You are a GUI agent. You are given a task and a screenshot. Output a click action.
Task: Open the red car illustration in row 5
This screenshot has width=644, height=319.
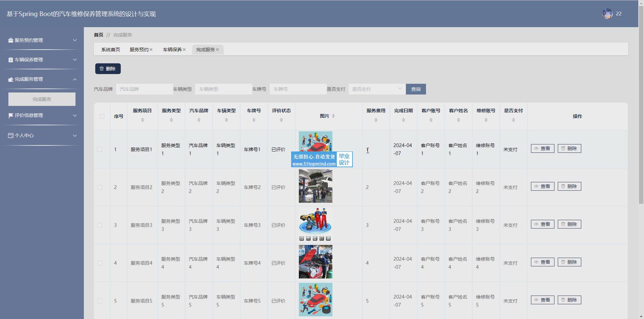coord(316,300)
